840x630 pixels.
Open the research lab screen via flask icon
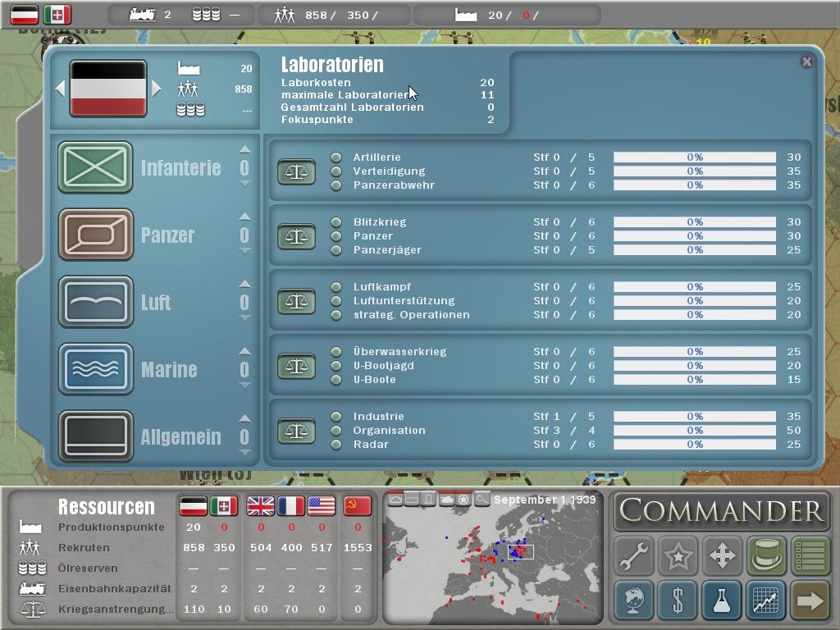click(x=723, y=600)
